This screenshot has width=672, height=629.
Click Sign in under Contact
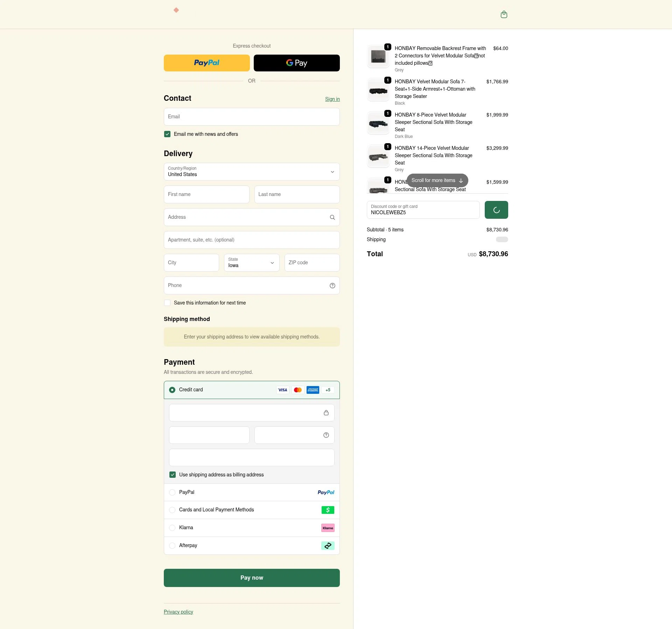(x=332, y=99)
